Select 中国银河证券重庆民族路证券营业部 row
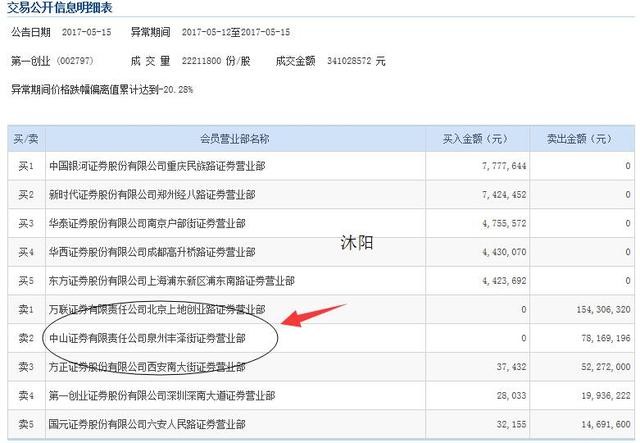Viewport: 640px width, 443px height. 321,166
